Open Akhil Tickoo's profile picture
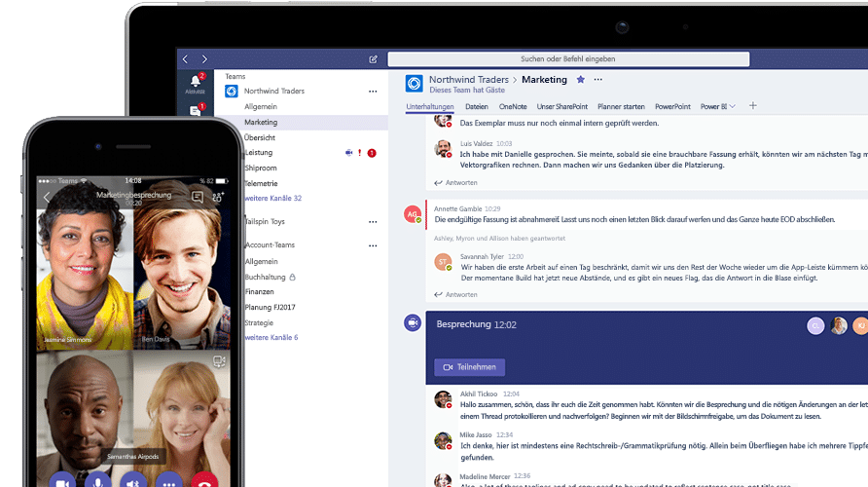868x487 pixels. pyautogui.click(x=443, y=399)
